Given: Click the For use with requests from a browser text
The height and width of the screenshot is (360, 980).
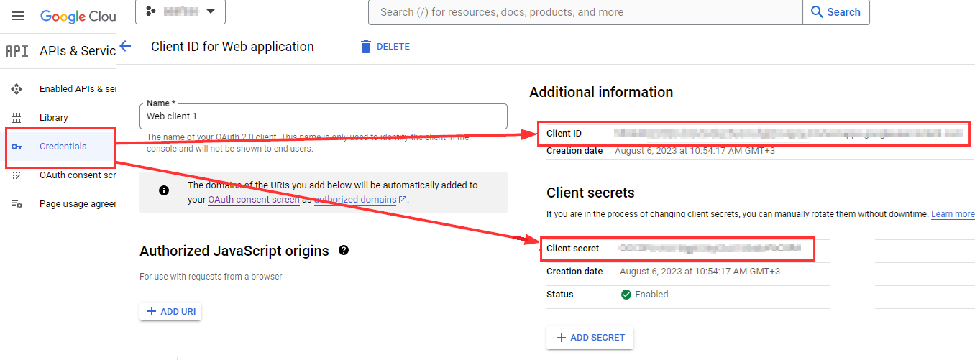Looking at the screenshot, I should 211,277.
